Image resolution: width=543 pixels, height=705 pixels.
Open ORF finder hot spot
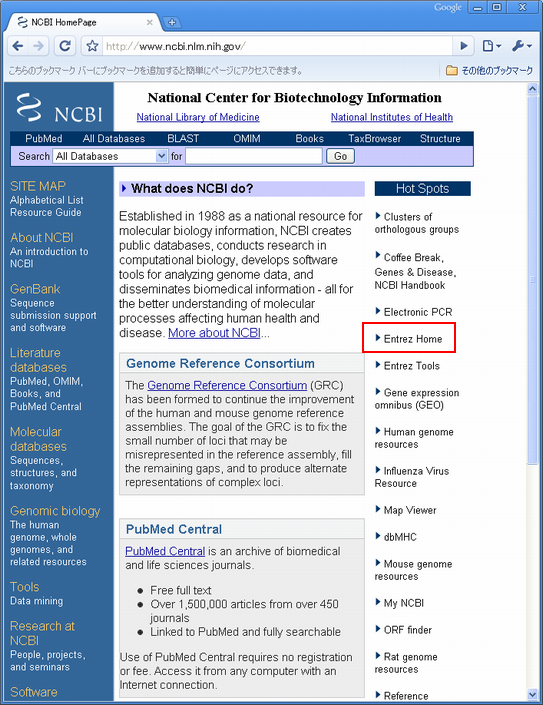tap(407, 630)
